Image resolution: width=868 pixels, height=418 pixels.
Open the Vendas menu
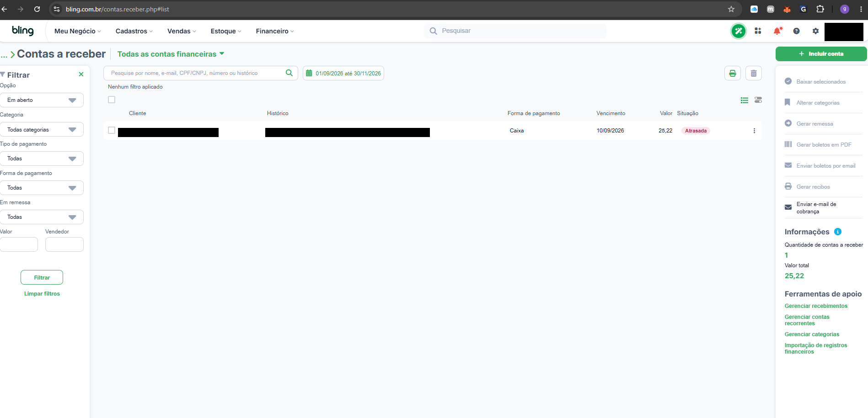point(182,31)
